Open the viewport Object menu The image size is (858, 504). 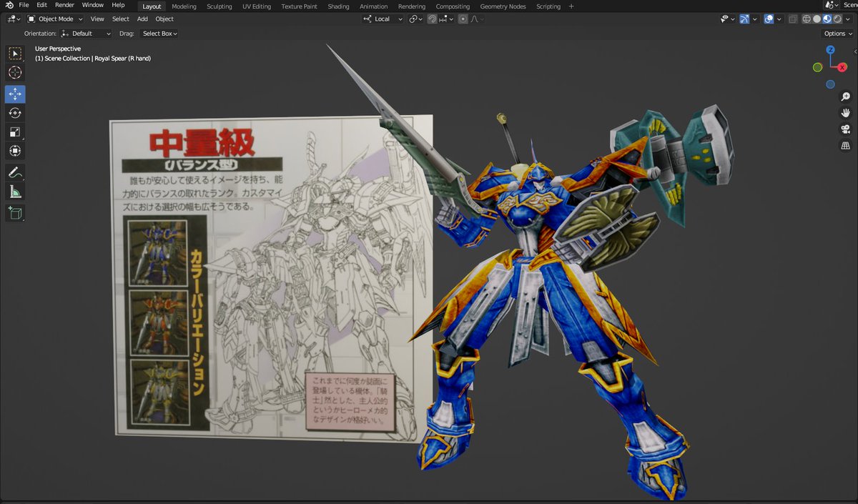164,19
